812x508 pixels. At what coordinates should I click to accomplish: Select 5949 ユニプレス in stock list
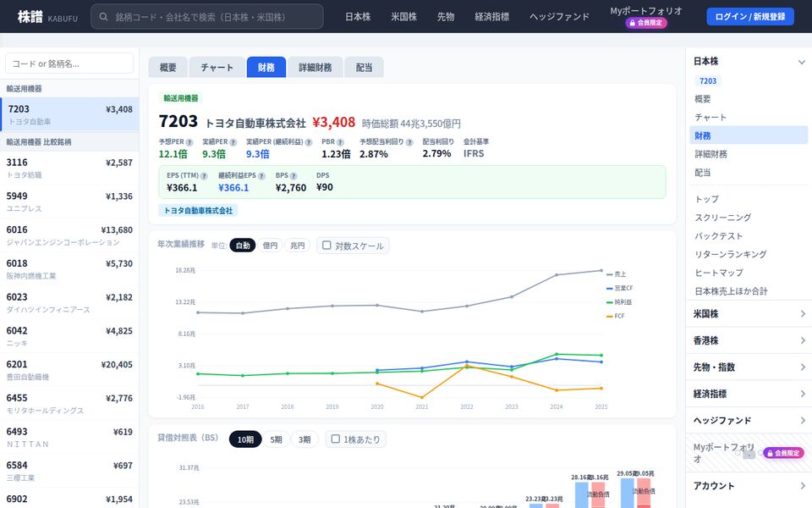click(69, 202)
